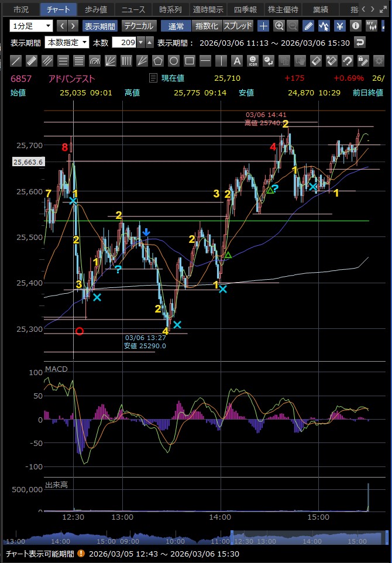Open the smiley icon stamp tool
The width and height of the screenshot is (392, 563).
[252, 60]
